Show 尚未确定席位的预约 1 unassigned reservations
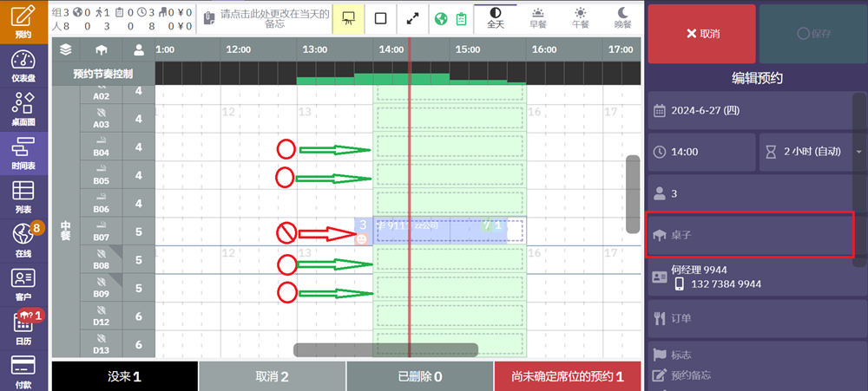 (568, 376)
